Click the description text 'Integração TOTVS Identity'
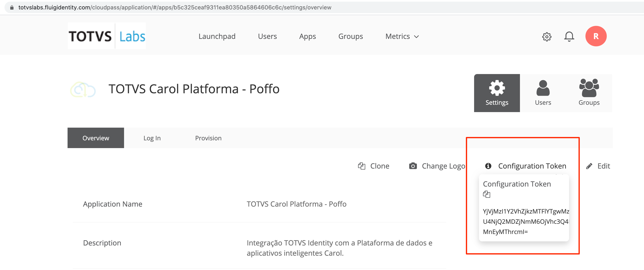 339,248
